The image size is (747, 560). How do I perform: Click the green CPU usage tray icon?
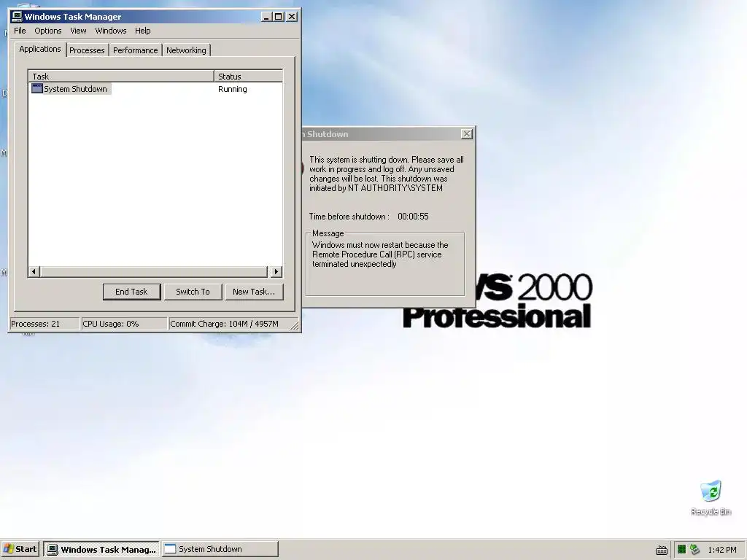(682, 550)
